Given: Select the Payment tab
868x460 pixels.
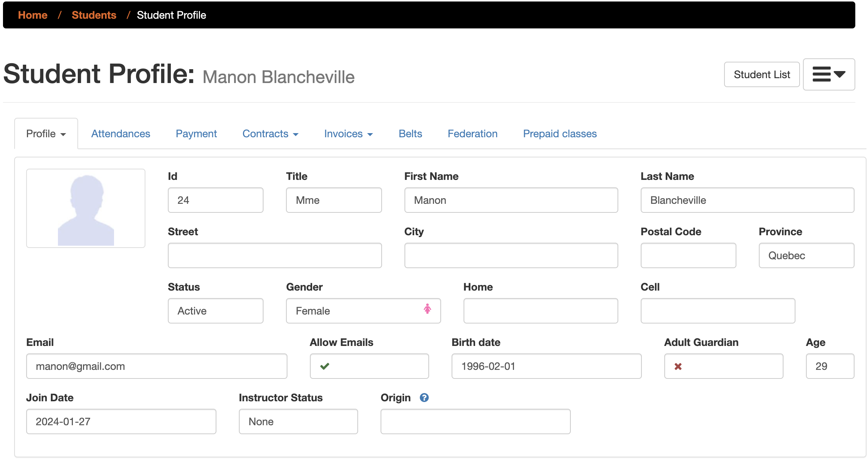Looking at the screenshot, I should tap(196, 134).
